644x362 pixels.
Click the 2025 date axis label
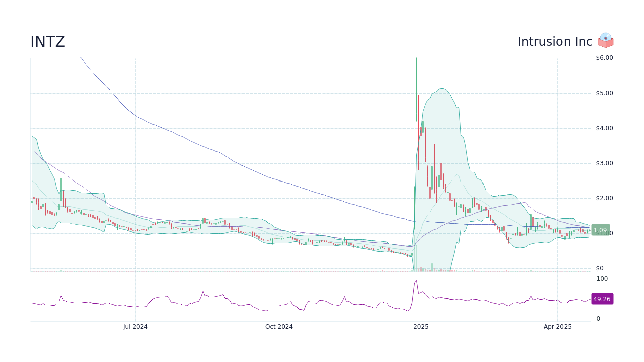click(x=421, y=327)
